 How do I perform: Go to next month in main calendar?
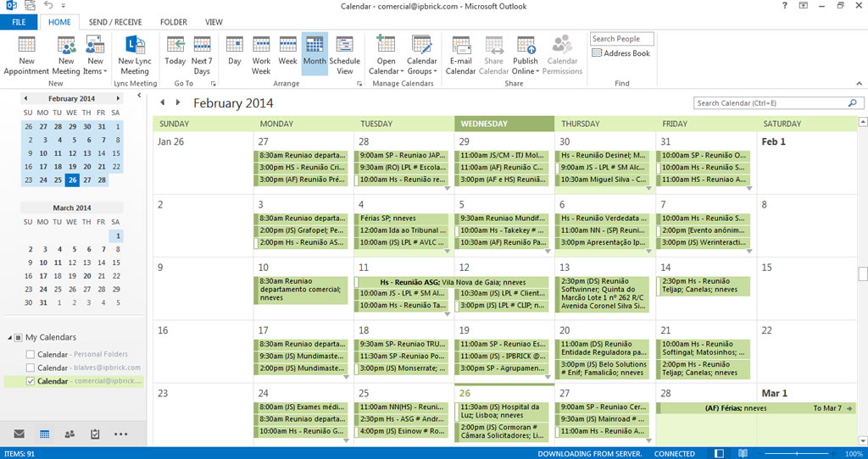click(178, 102)
